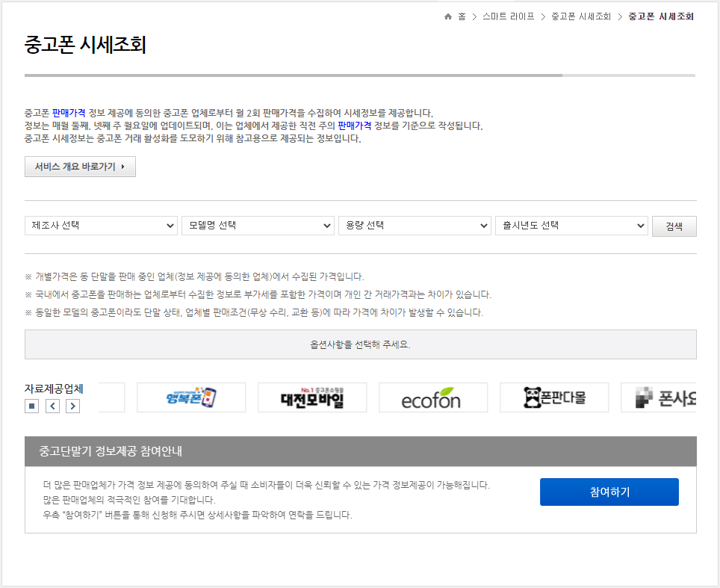This screenshot has width=720, height=588.
Task: Click the ecofon logo
Action: (432, 397)
